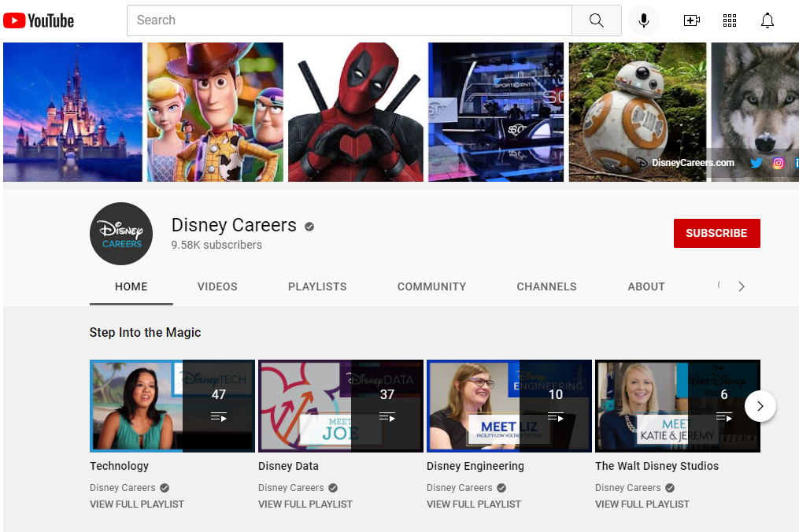Open Disney Careers channel name under Technology
799x532 pixels.
coord(123,488)
